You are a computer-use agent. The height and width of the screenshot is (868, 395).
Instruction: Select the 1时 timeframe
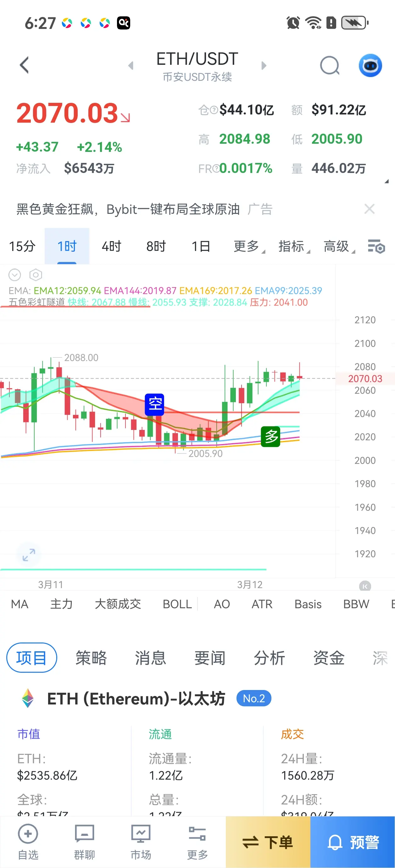(x=67, y=246)
